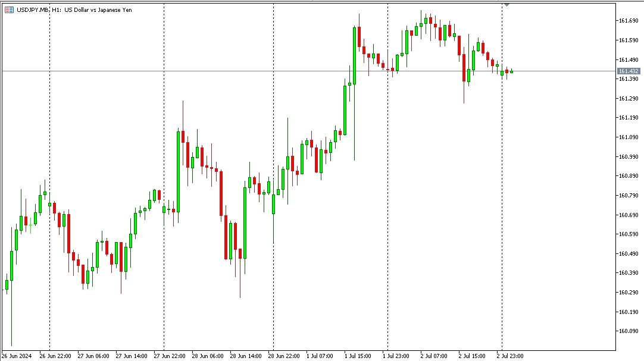The image size is (644, 361).
Task: Click the '26 Jun 22:00' time axis label
Action: (55, 356)
